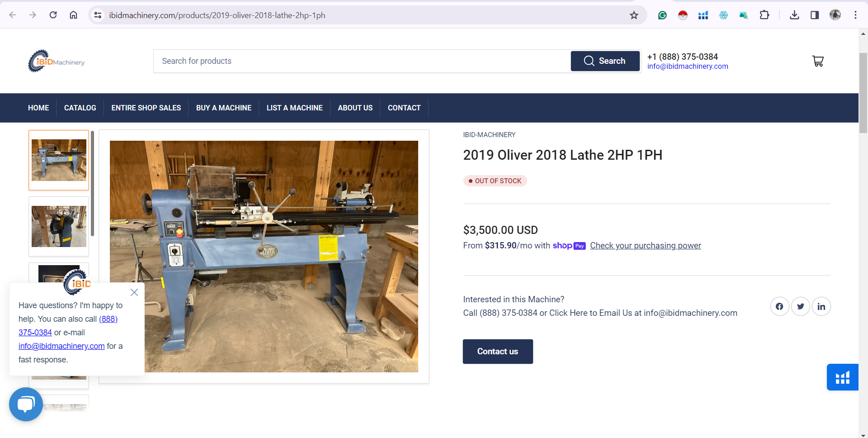Viewport: 868px width, 438px height.
Task: Click the Shop Pay logo
Action: coord(569,246)
